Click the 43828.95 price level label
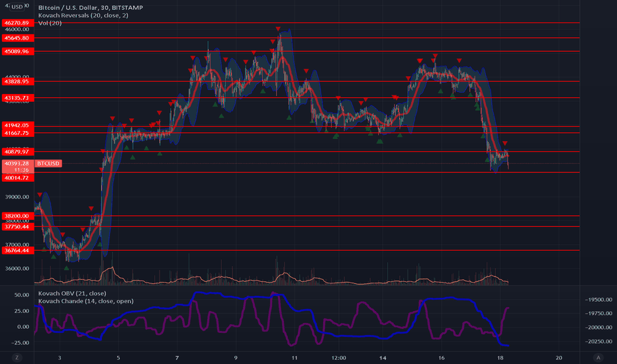 (18, 81)
